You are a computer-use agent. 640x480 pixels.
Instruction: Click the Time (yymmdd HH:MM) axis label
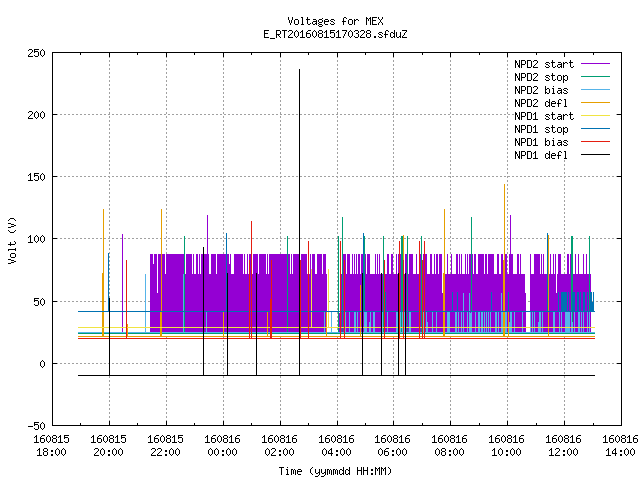pos(335,471)
